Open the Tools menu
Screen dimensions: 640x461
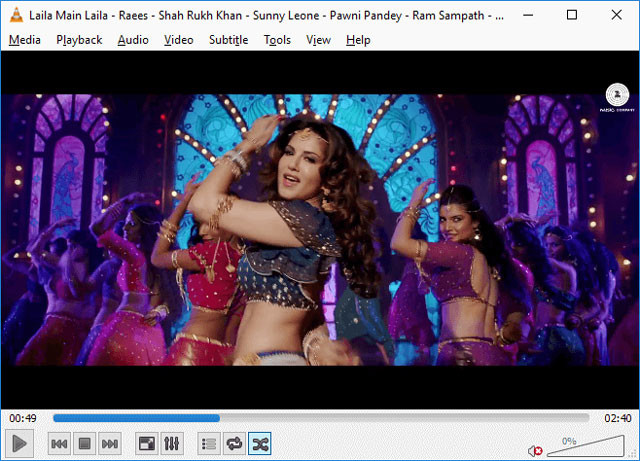[x=277, y=40]
